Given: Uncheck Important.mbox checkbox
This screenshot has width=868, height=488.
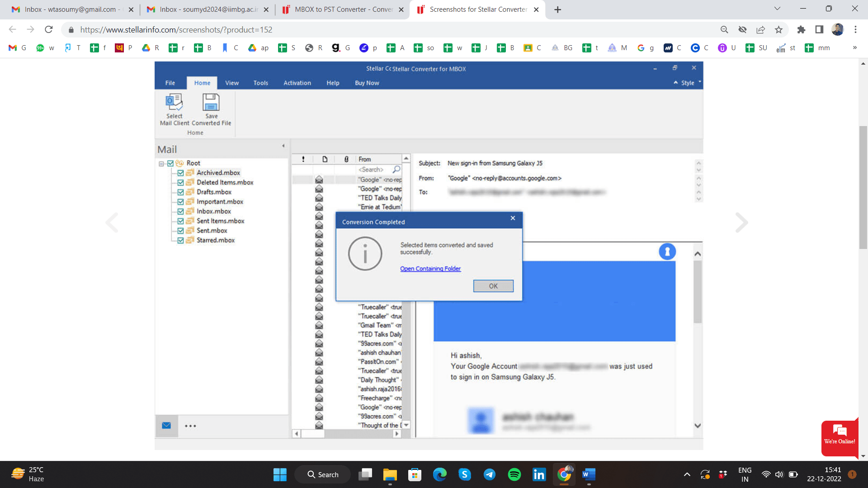Looking at the screenshot, I should pos(180,202).
